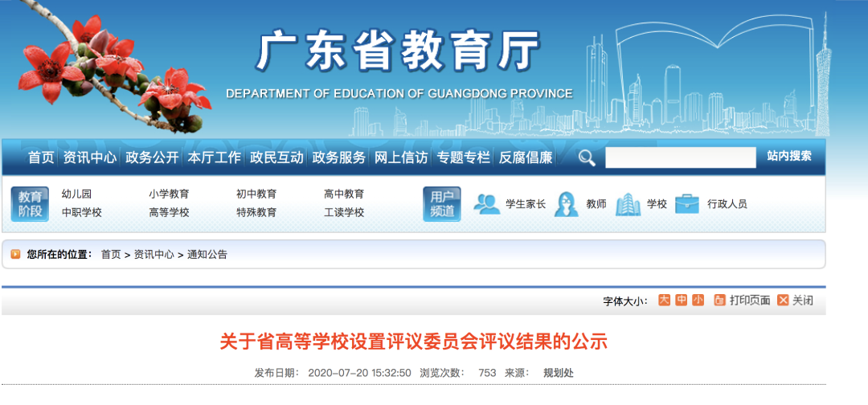
Task: Go to 教师 user channel
Action: [596, 204]
